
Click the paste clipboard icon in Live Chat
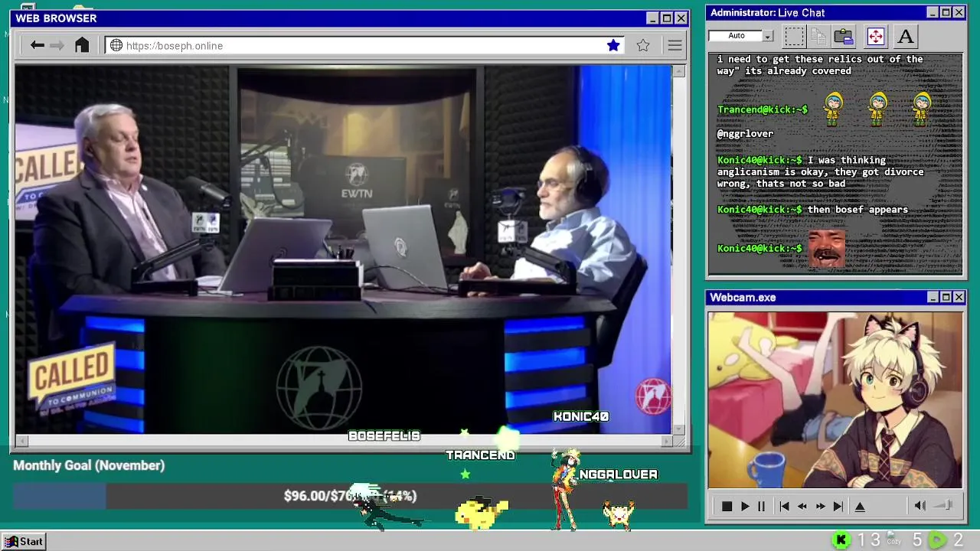pos(844,36)
